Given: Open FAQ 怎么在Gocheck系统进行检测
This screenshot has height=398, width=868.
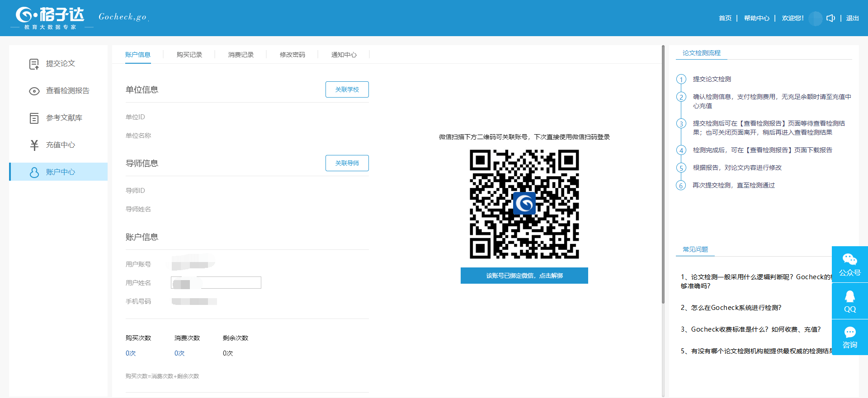Looking at the screenshot, I should [731, 308].
